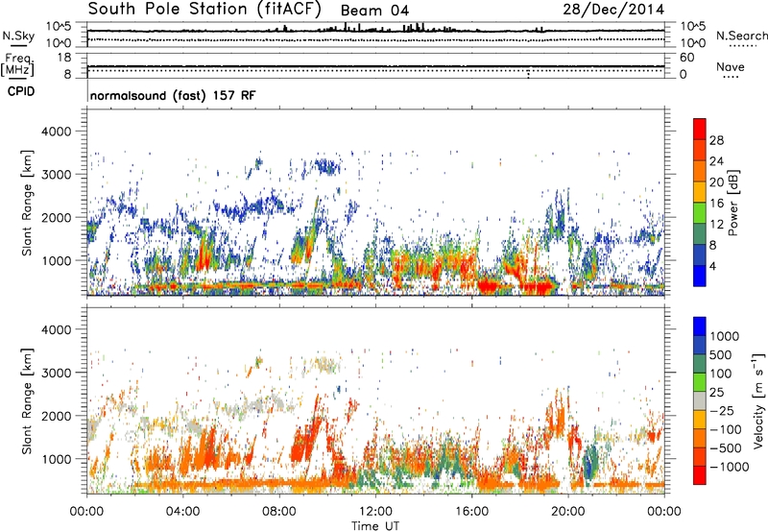Screen dimensions: 768x532
Task: Pick the red -1000 swatch in velocity colorbar
Action: coord(700,475)
